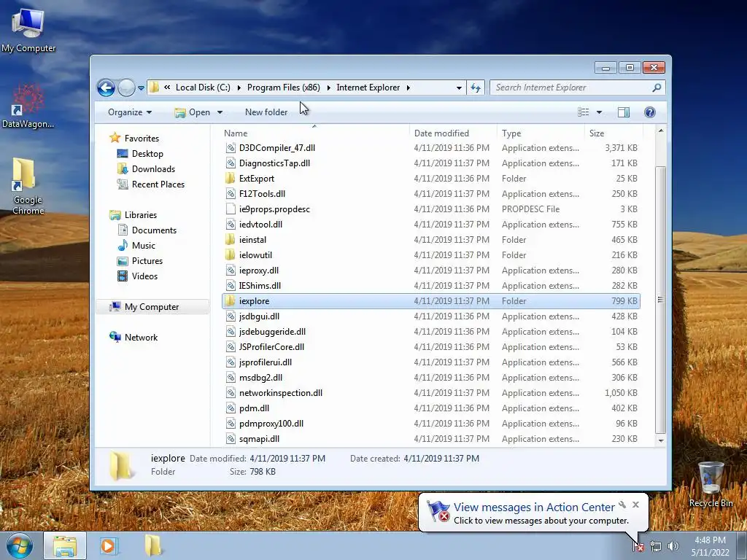Select the ie9props.propdesc file icon
This screenshot has height=560, width=747.
coord(231,209)
